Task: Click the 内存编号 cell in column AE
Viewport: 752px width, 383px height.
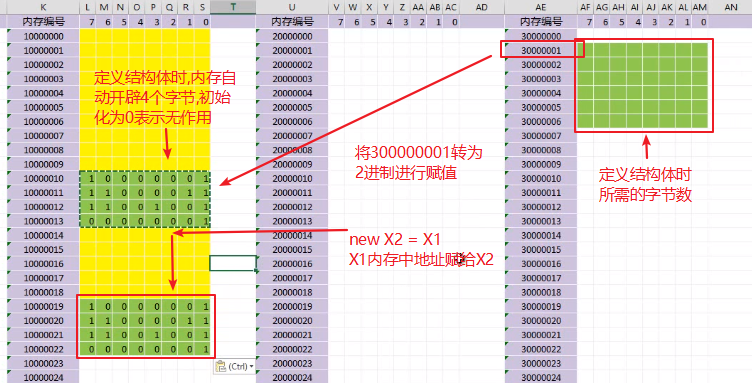Action: [x=541, y=22]
